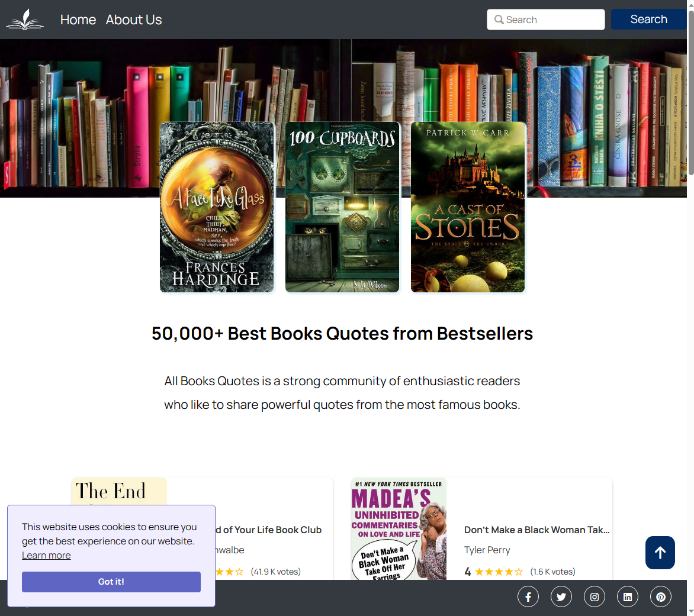
Task: Focus the Search input field
Action: [x=546, y=20]
